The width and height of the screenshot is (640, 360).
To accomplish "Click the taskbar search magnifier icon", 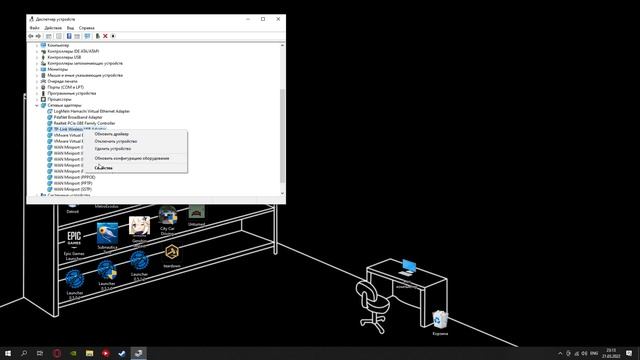I will pos(24,353).
